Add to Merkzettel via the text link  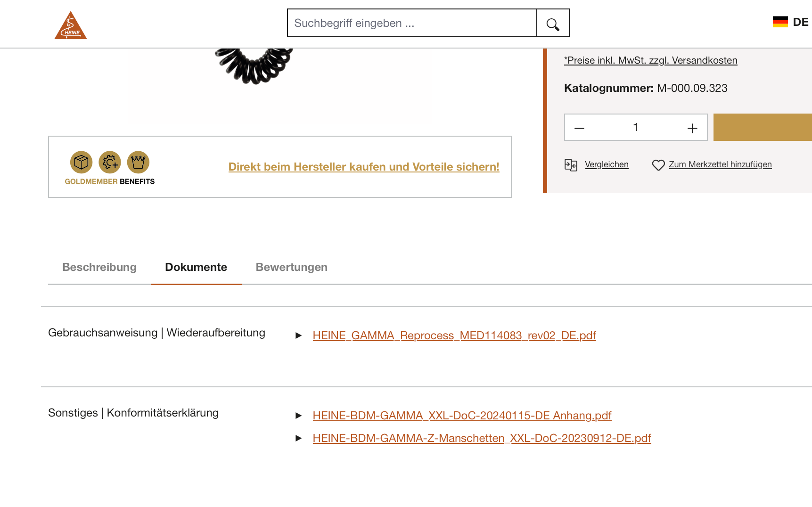[x=720, y=164]
